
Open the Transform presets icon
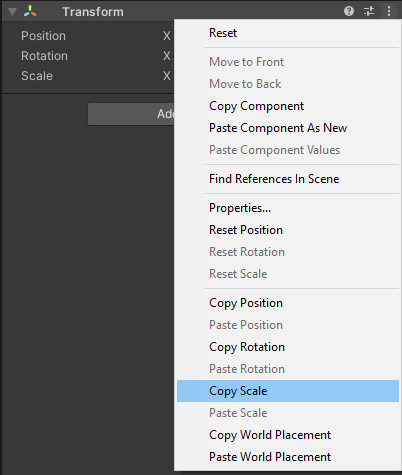coord(369,11)
